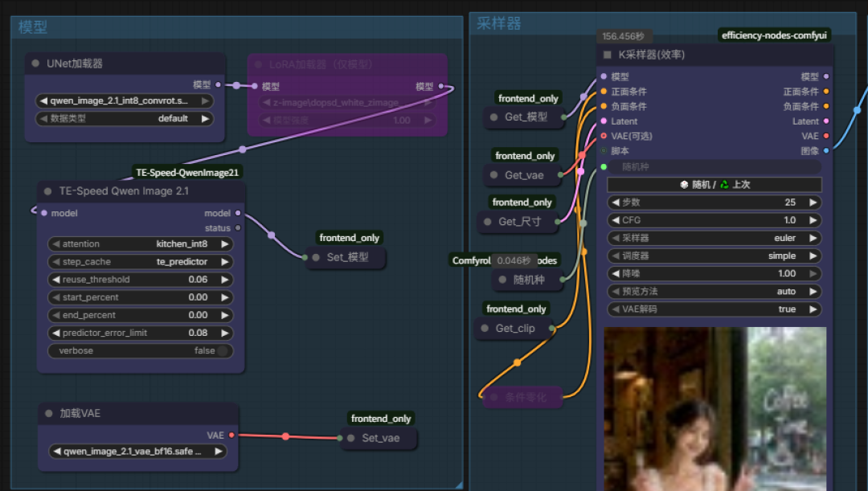Screen dimensions: 868x491
Task: Click the Get_模型 node's collapse dot
Action: (x=493, y=117)
